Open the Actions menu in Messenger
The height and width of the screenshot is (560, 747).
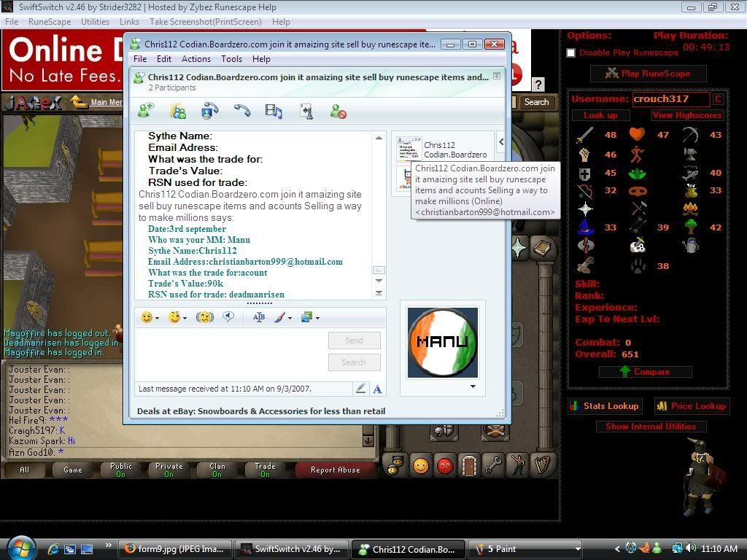click(x=196, y=58)
